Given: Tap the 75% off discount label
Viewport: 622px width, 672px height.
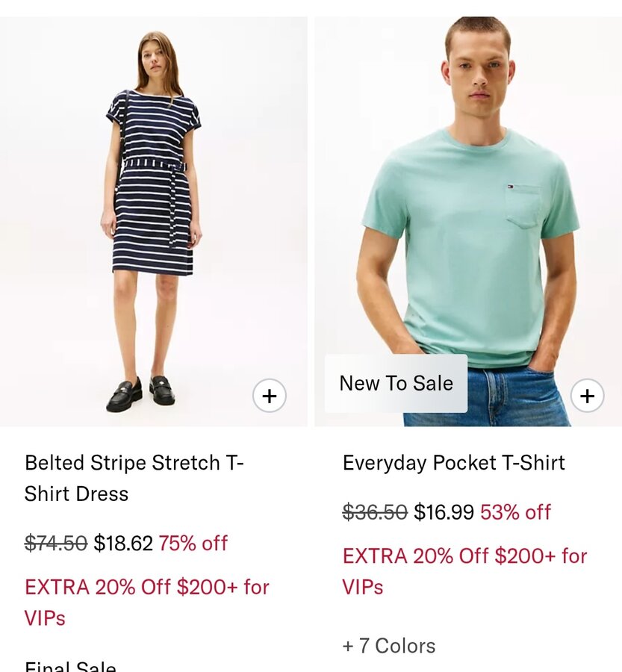Looking at the screenshot, I should 193,543.
